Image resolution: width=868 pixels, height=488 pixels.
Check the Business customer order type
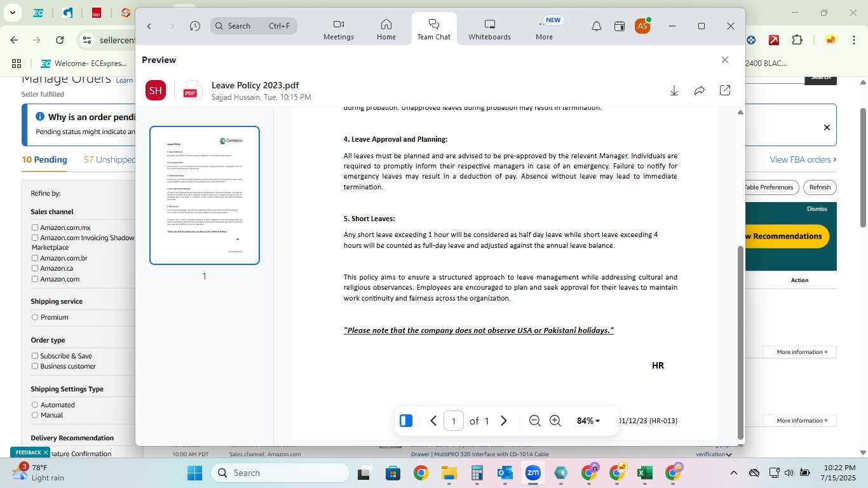point(35,366)
